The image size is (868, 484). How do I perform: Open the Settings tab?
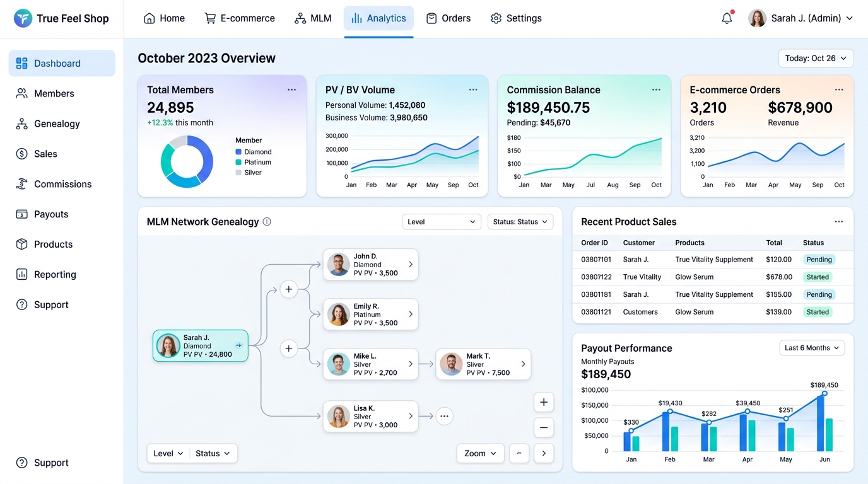tap(516, 18)
